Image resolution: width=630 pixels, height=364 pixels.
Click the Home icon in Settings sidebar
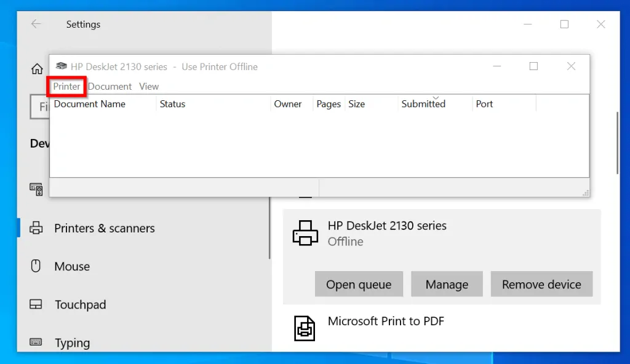coord(37,69)
